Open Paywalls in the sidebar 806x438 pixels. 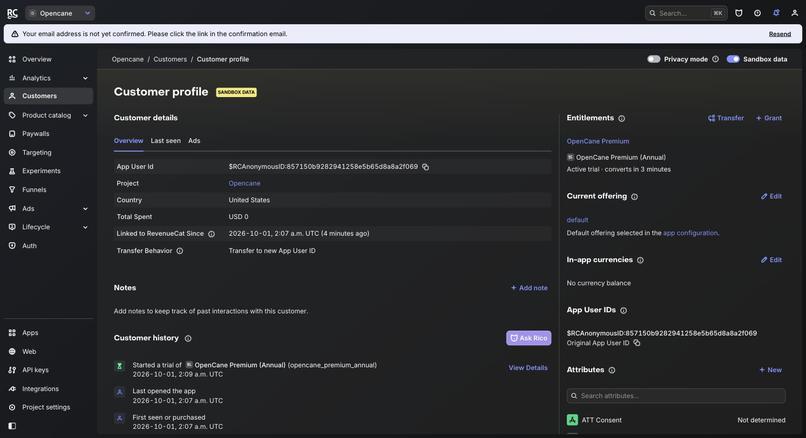(x=48, y=134)
